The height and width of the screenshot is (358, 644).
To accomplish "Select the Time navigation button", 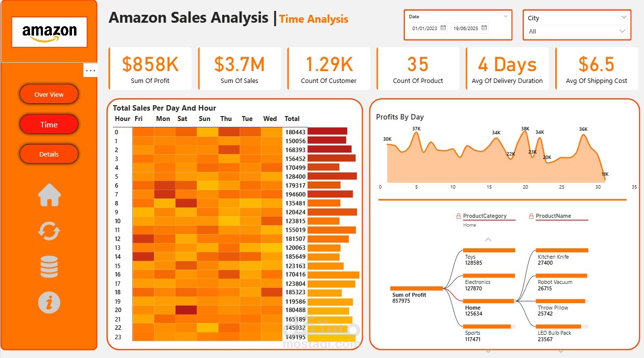I will pyautogui.click(x=49, y=124).
